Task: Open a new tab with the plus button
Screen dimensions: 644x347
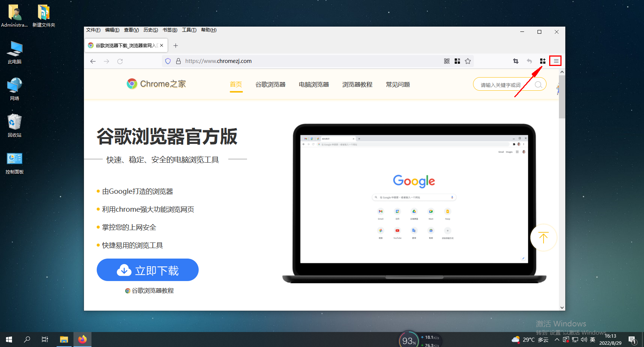Action: point(175,46)
